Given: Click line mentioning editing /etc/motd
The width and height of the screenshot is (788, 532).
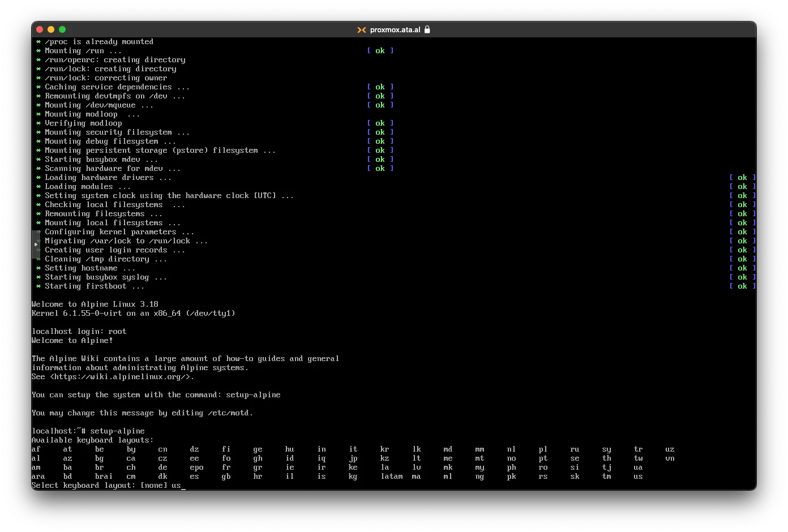Looking at the screenshot, I should 143,413.
